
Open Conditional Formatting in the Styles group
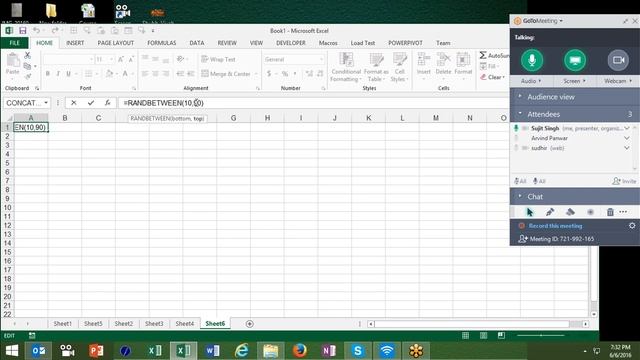point(346,67)
